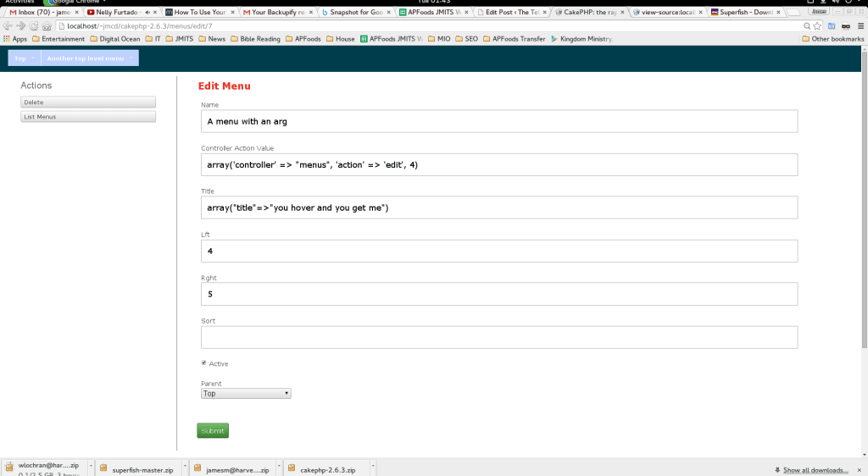This screenshot has width=868, height=476.
Task: Click the browser forward arrow
Action: click(x=20, y=26)
